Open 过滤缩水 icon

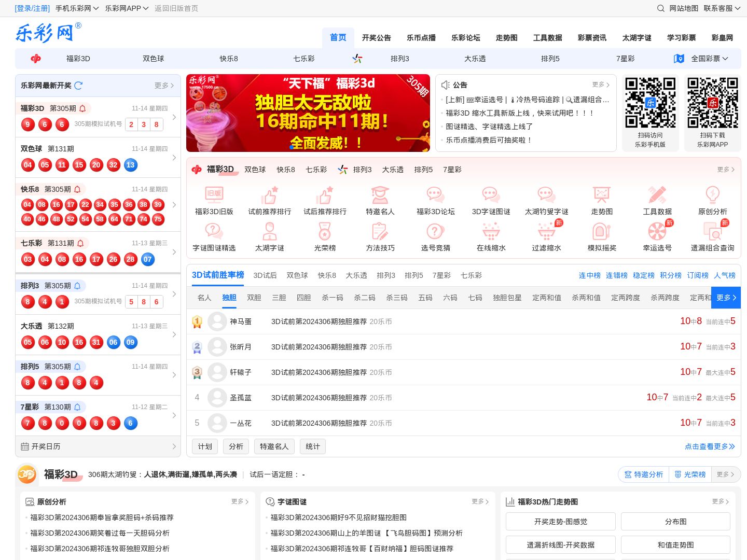547,231
